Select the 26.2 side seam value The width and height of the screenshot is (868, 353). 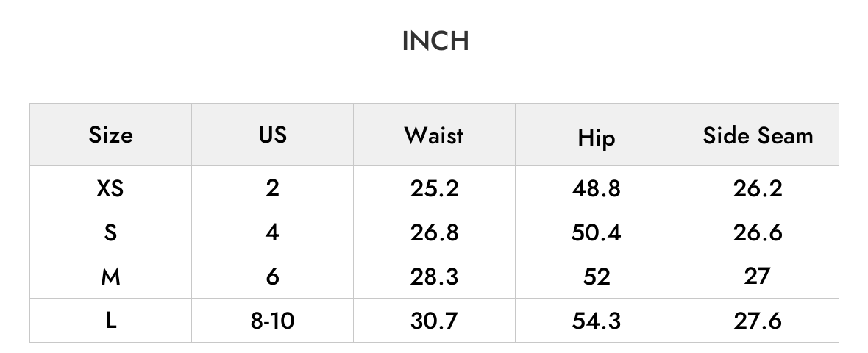click(x=758, y=189)
